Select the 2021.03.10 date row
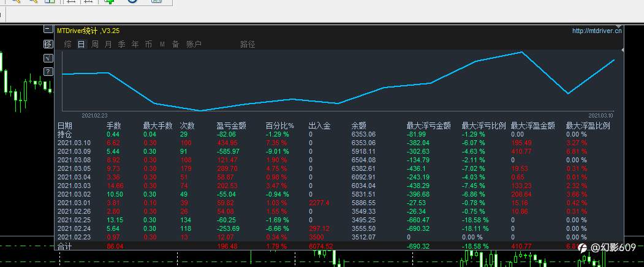The image size is (644, 267). (74, 143)
